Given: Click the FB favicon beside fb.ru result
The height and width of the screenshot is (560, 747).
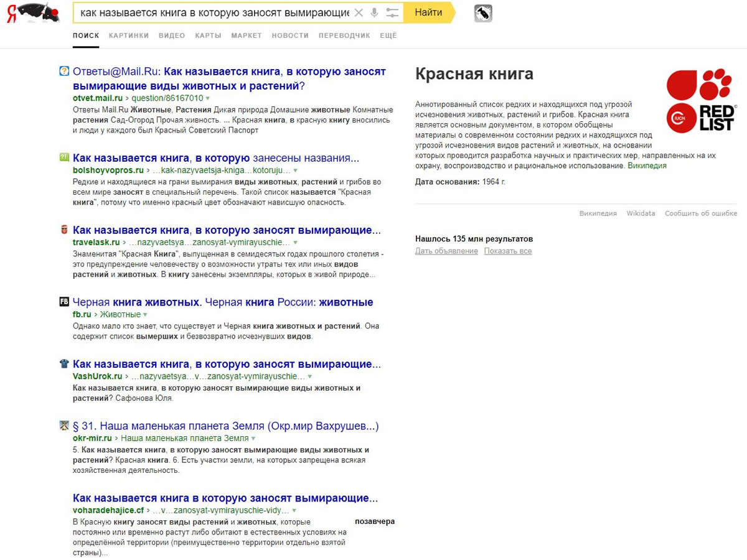Looking at the screenshot, I should 64,302.
